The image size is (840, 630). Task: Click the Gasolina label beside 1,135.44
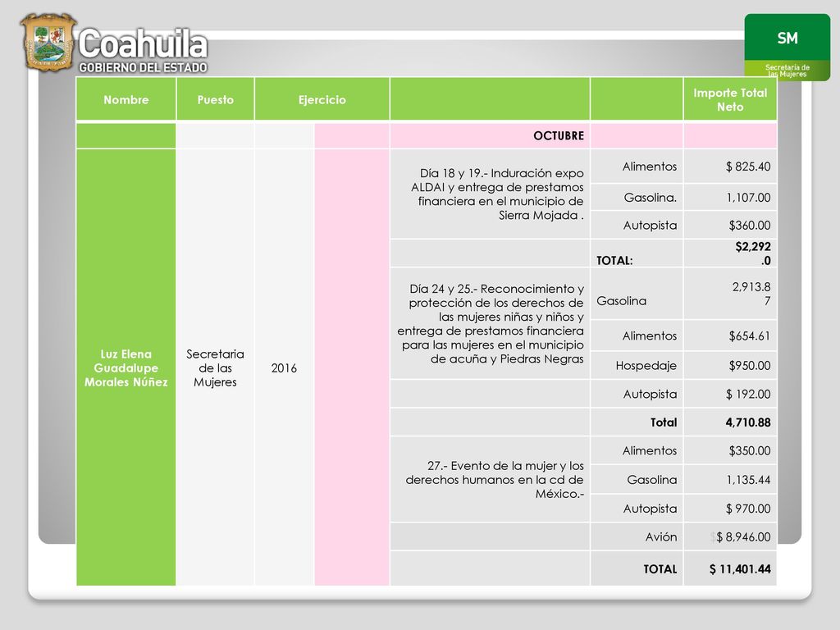tap(652, 480)
